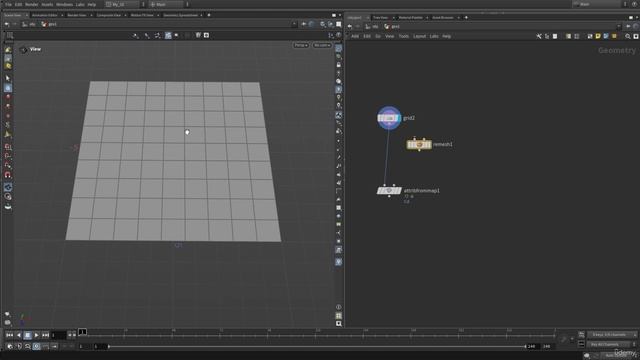
Task: Jump to the first frame
Action: (9, 335)
